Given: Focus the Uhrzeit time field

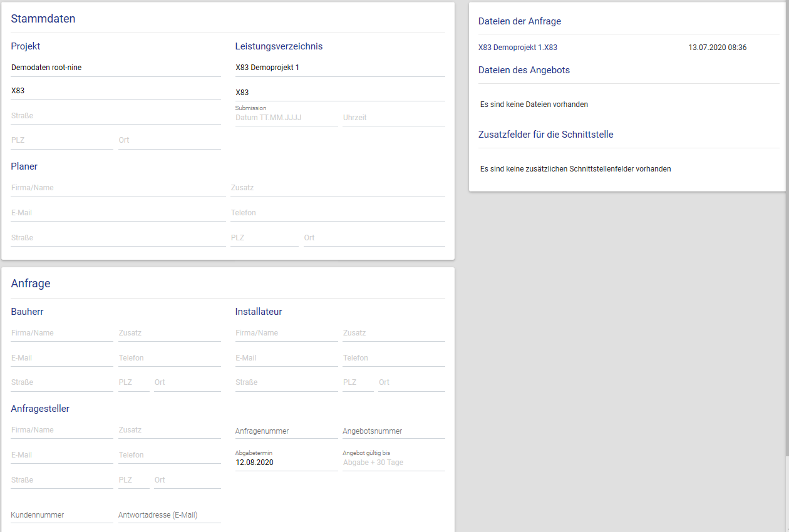Looking at the screenshot, I should [393, 117].
